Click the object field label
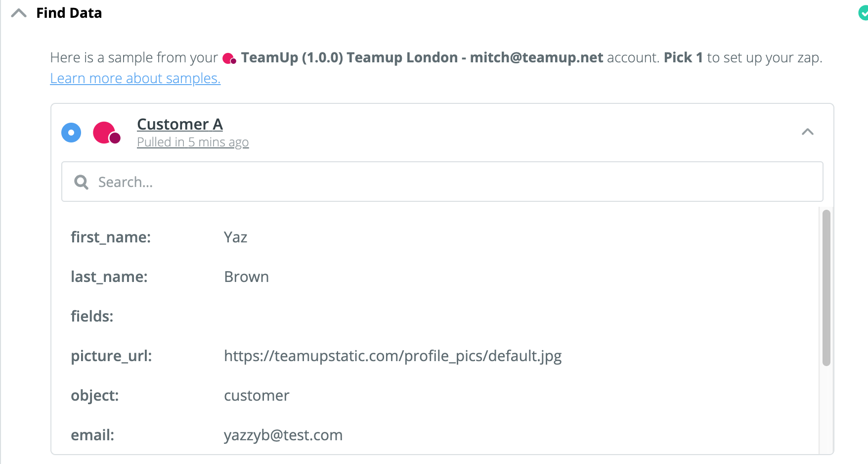Image resolution: width=868 pixels, height=464 pixels. [94, 396]
